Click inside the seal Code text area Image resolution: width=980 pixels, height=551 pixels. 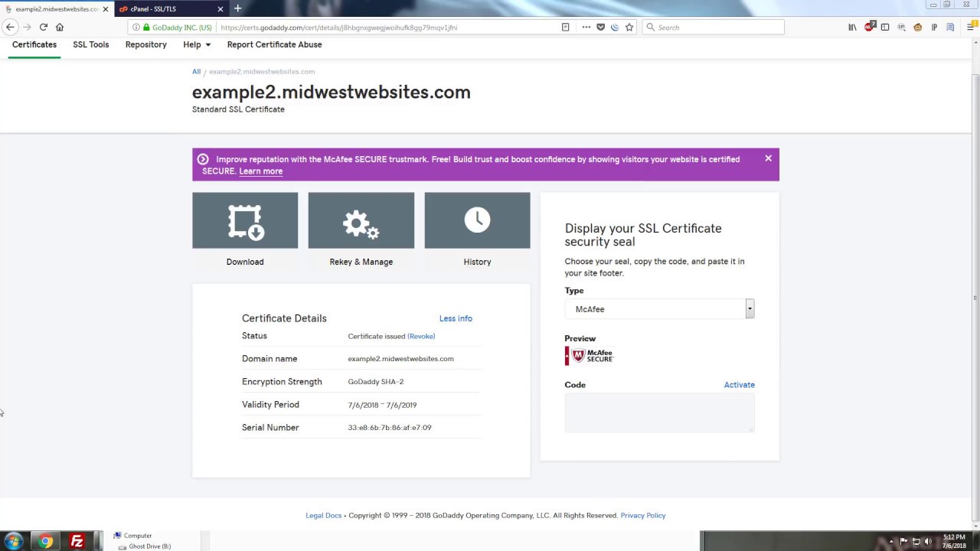[659, 413]
